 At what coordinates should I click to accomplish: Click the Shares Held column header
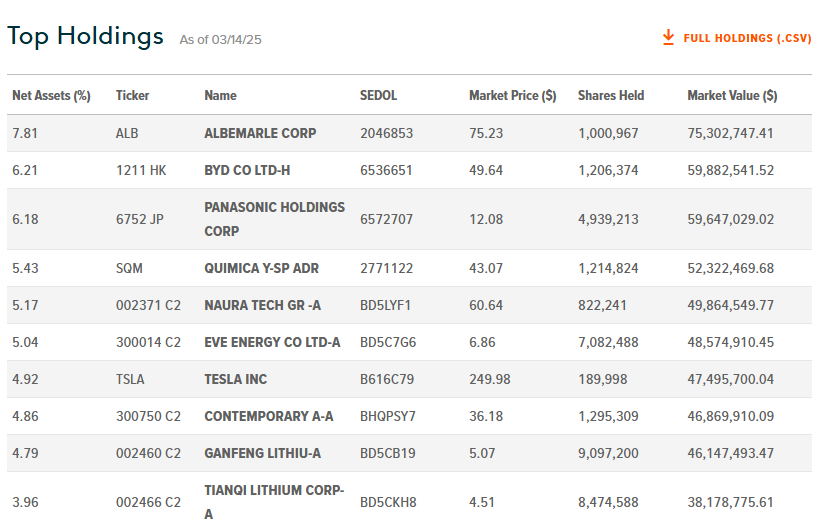[x=611, y=96]
